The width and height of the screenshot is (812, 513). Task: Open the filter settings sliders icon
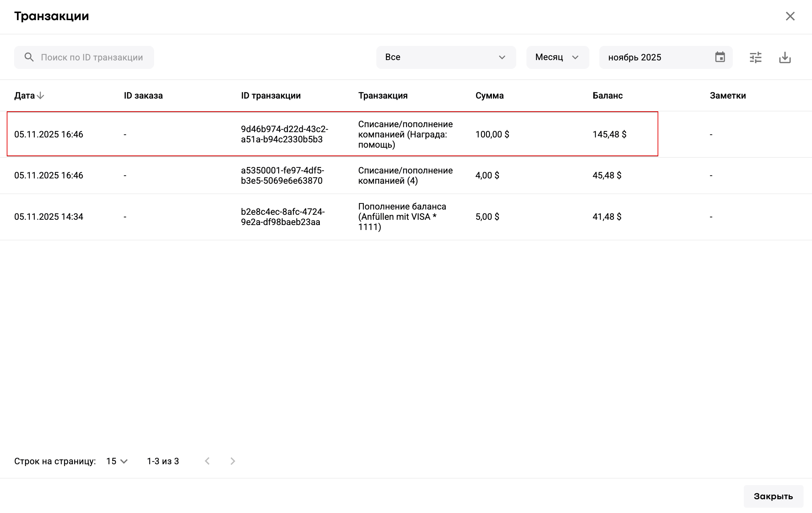click(755, 57)
